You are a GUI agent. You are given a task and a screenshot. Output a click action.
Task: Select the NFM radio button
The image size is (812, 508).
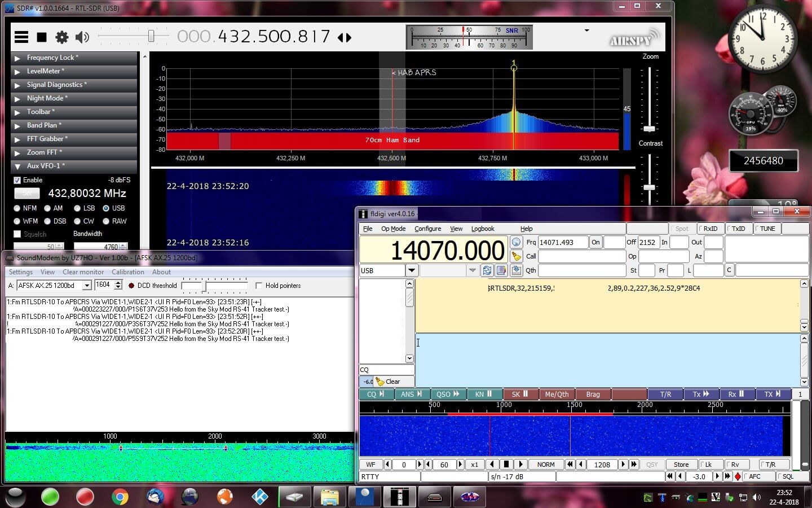17,208
